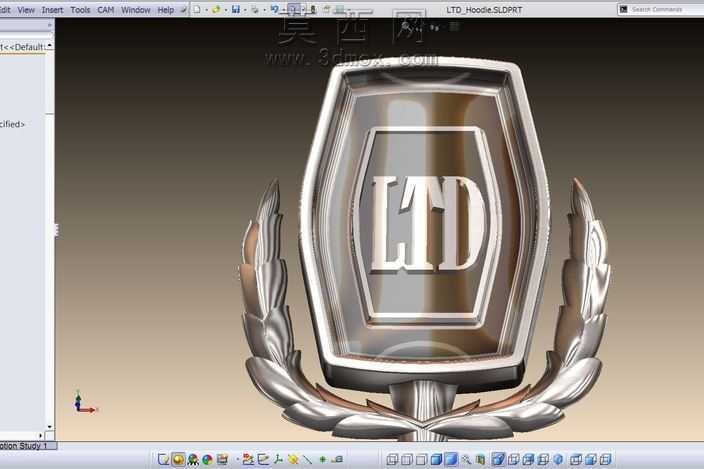Image resolution: width=704 pixels, height=469 pixels.
Task: Expand the Open file dropdown arrow
Action: click(x=226, y=9)
